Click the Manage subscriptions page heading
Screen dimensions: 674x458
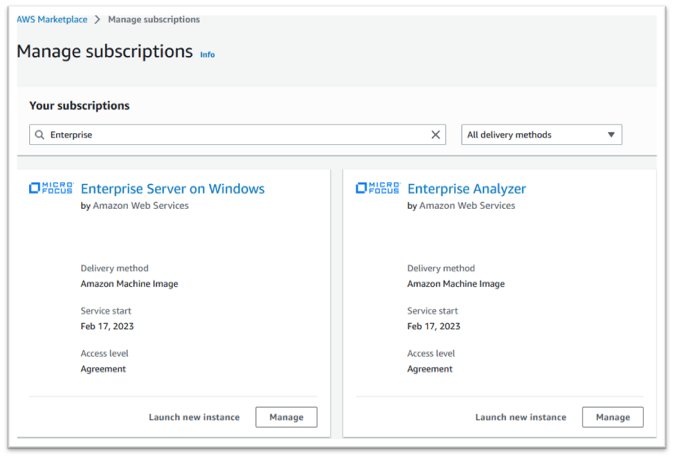tap(104, 51)
